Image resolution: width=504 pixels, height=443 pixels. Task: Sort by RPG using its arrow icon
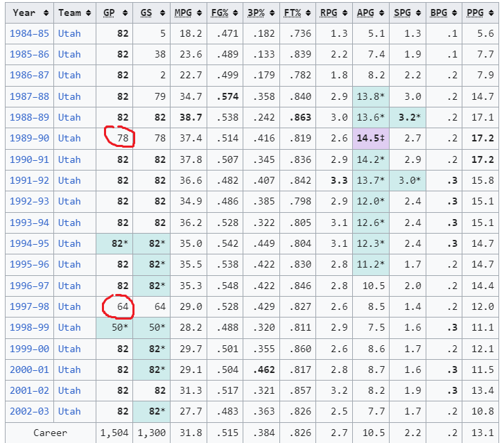pos(345,13)
